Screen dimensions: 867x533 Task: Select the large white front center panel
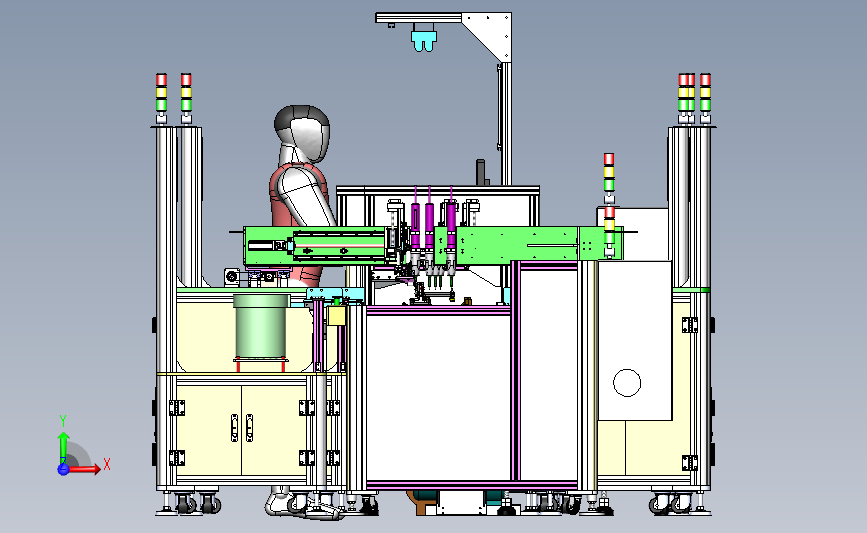tap(438, 398)
